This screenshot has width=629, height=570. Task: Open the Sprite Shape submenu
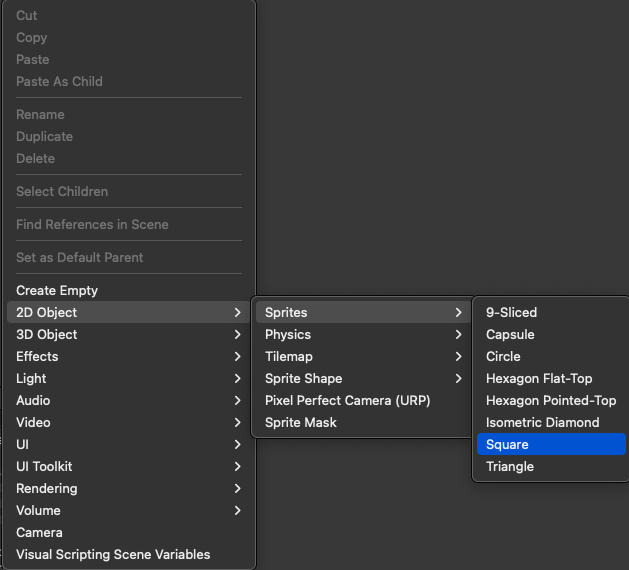pos(363,379)
